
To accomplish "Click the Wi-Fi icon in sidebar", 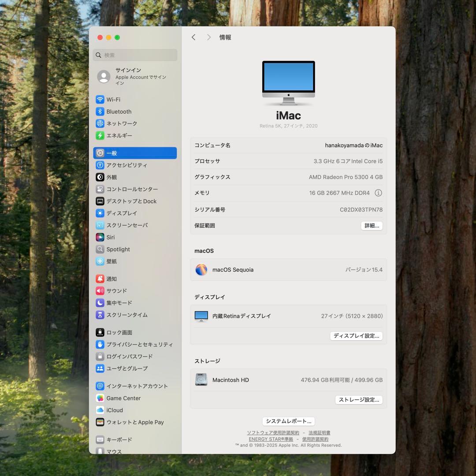I will pyautogui.click(x=100, y=100).
